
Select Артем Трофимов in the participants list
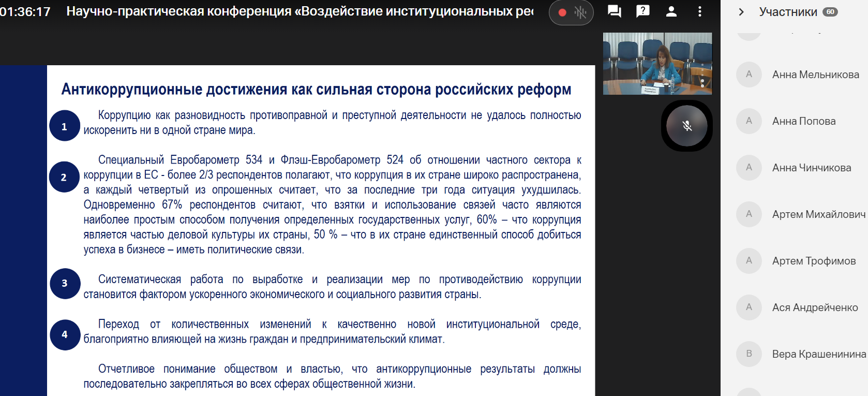click(x=814, y=261)
